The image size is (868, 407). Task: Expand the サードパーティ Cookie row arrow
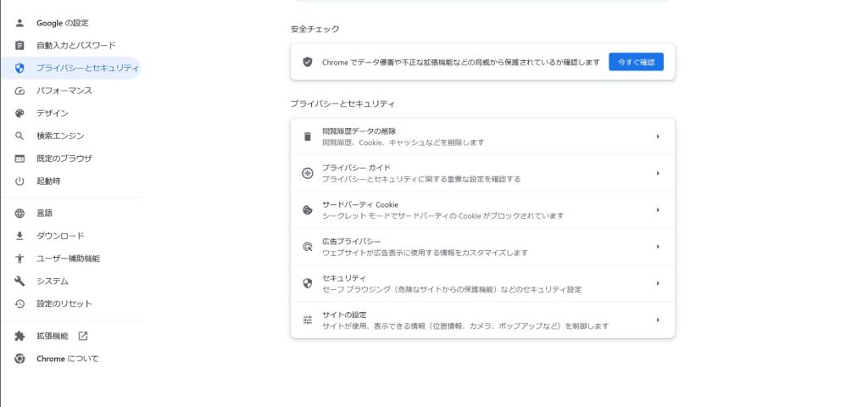tap(658, 210)
